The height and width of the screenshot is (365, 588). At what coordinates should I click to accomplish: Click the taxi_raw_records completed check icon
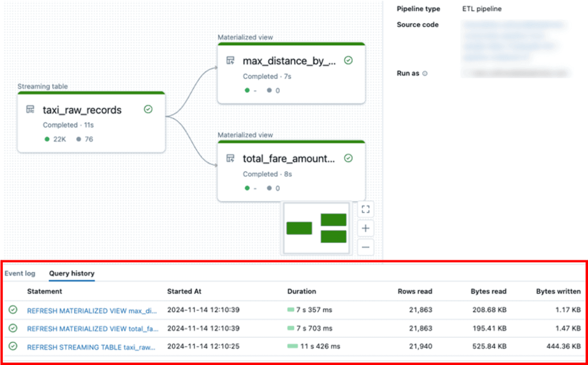(x=148, y=109)
